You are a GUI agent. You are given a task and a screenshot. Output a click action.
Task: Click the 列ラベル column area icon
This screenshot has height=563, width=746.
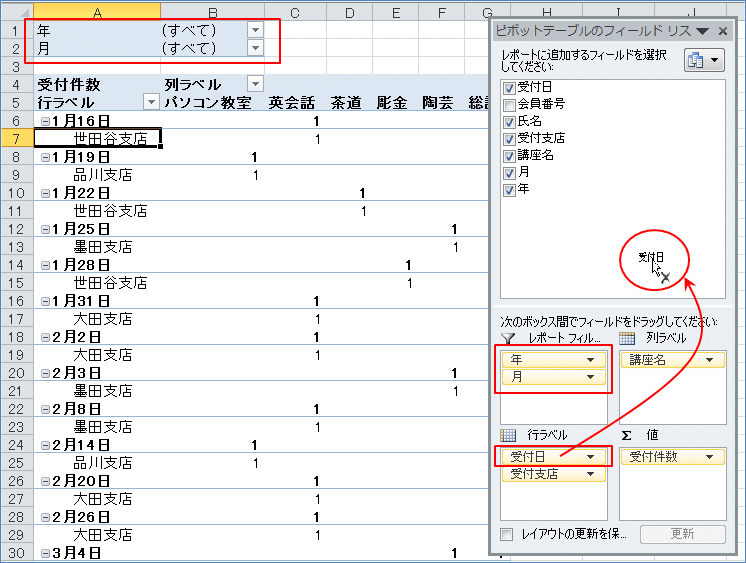pos(627,338)
